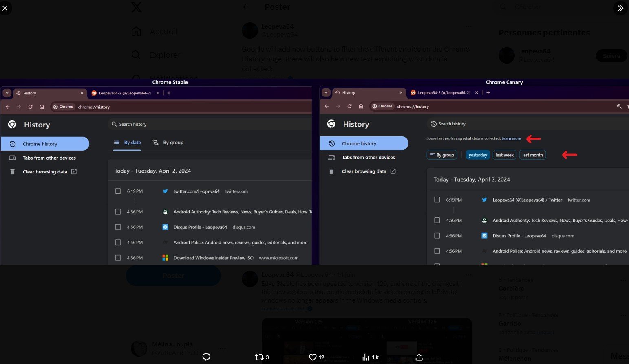Click the Learn more link in Chrome Canary
Viewport: 629px width, 364px height.
coord(511,138)
